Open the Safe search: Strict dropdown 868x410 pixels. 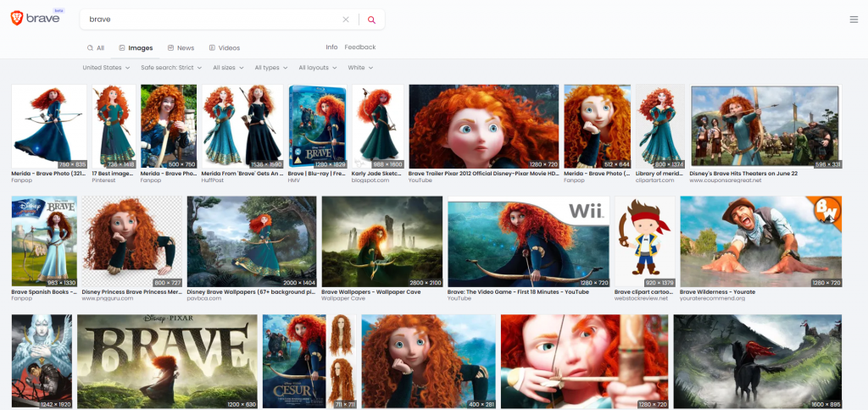coord(171,68)
